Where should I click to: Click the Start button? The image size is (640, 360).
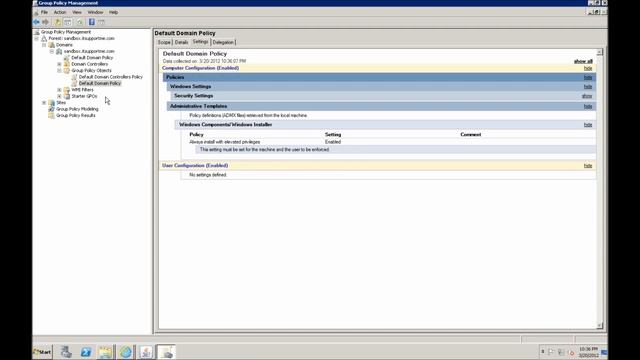pos(42,352)
